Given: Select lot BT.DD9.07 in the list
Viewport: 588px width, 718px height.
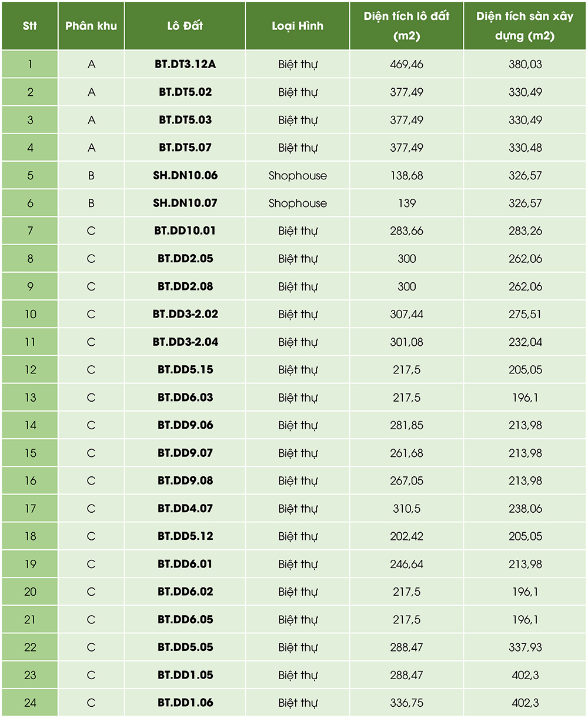Looking at the screenshot, I should pos(185,453).
